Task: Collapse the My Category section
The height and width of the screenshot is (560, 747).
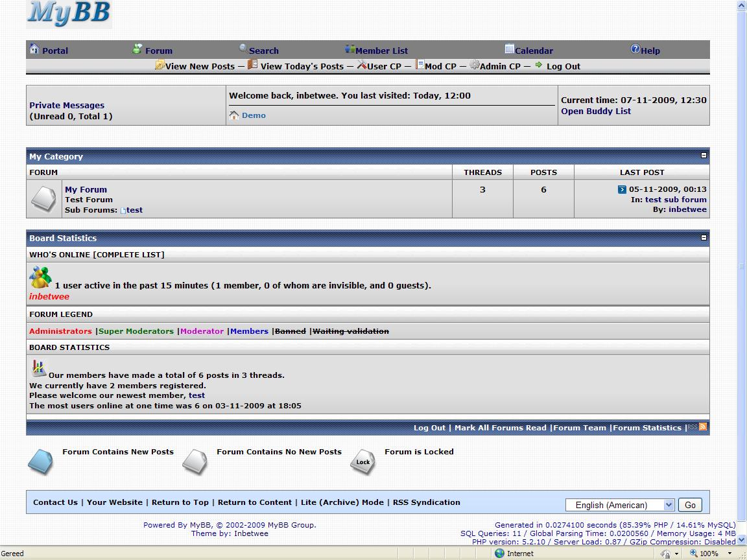Action: 704,156
